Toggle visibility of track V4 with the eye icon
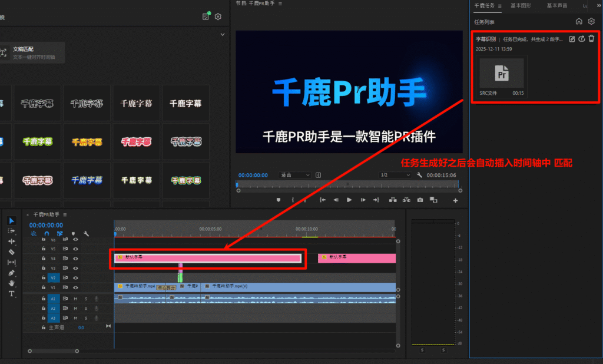603x364 pixels. pyautogui.click(x=75, y=259)
